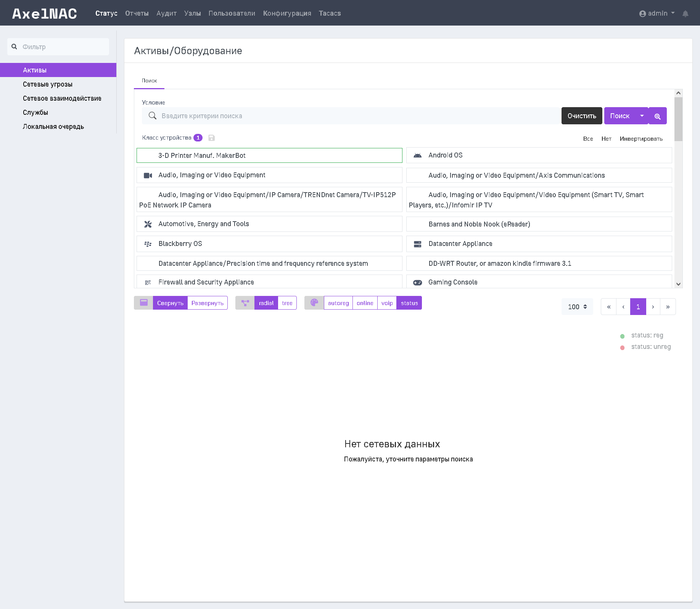Toggle online coloring mode
700x609 pixels.
(365, 303)
